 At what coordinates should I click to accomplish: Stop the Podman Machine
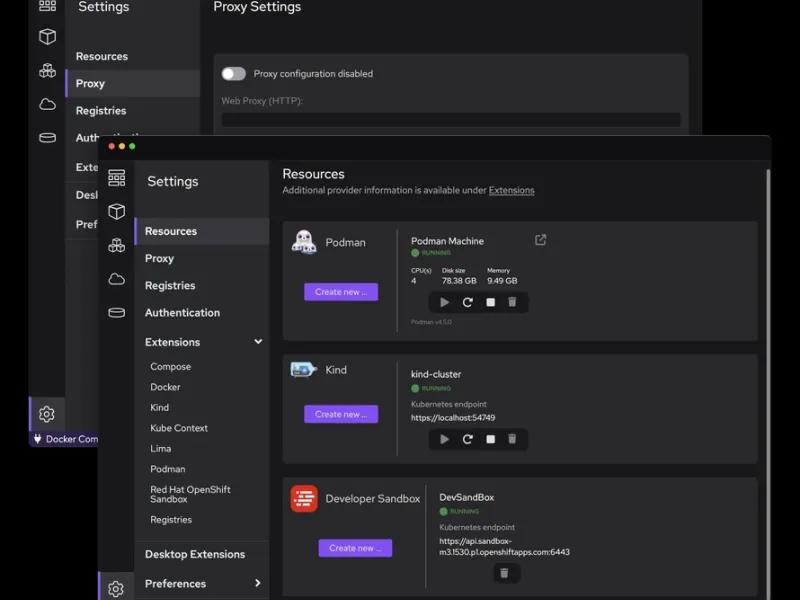coord(490,303)
